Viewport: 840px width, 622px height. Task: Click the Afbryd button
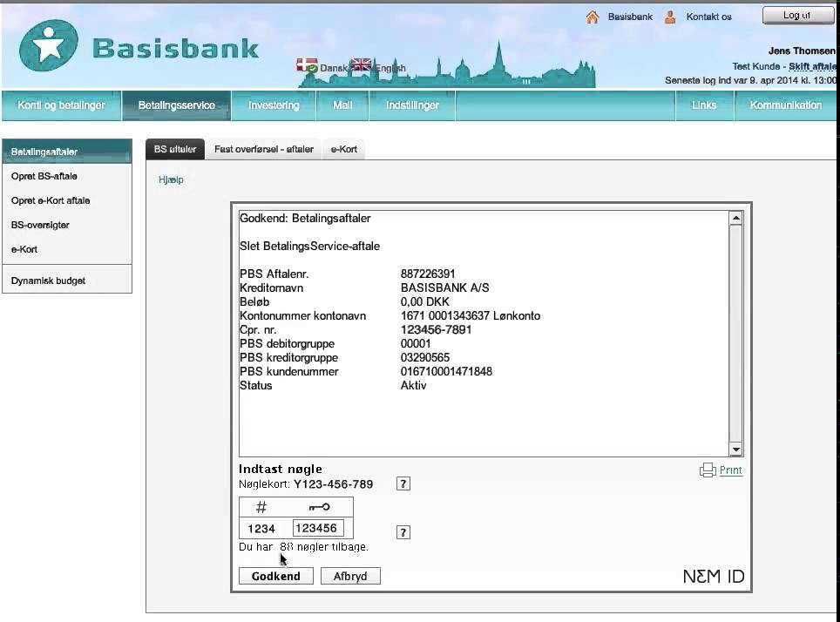[x=350, y=576]
